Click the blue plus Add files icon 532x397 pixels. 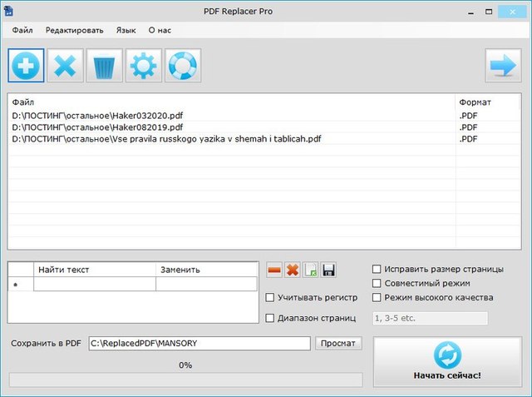click(26, 65)
